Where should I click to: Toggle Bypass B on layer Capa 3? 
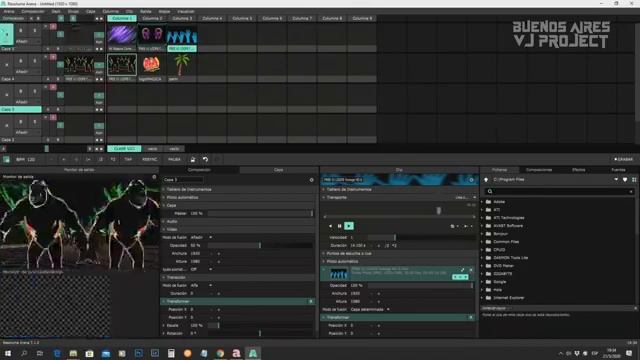coord(21,91)
